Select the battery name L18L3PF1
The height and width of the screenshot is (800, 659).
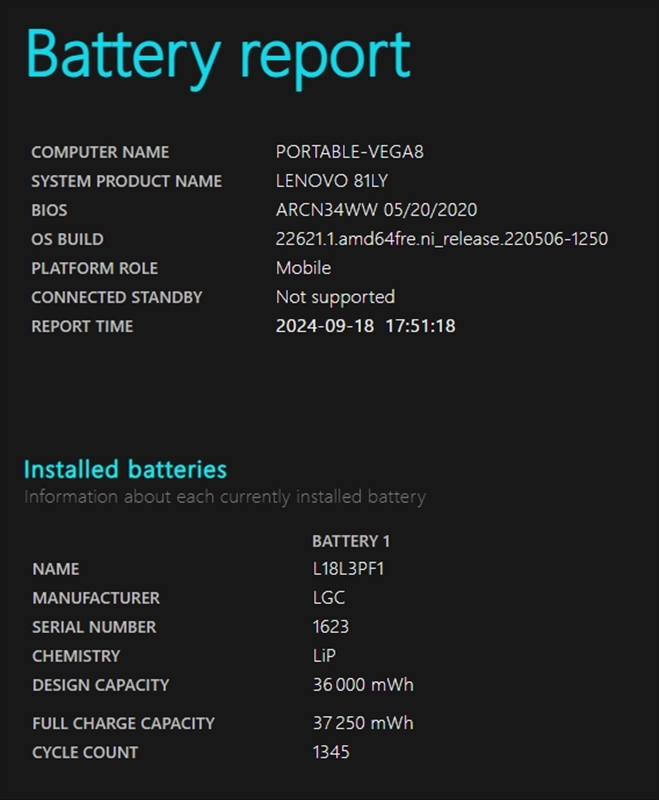[x=348, y=568]
